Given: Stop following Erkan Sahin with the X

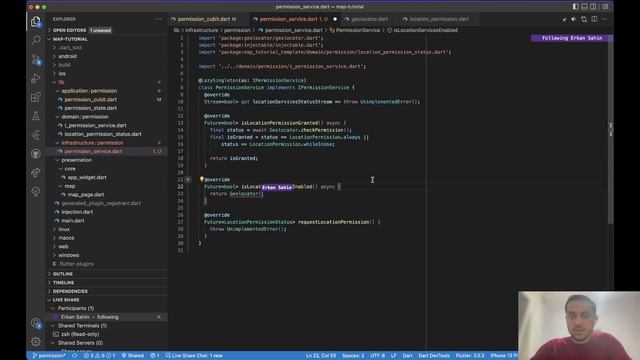Looking at the screenshot, I should point(159,317).
